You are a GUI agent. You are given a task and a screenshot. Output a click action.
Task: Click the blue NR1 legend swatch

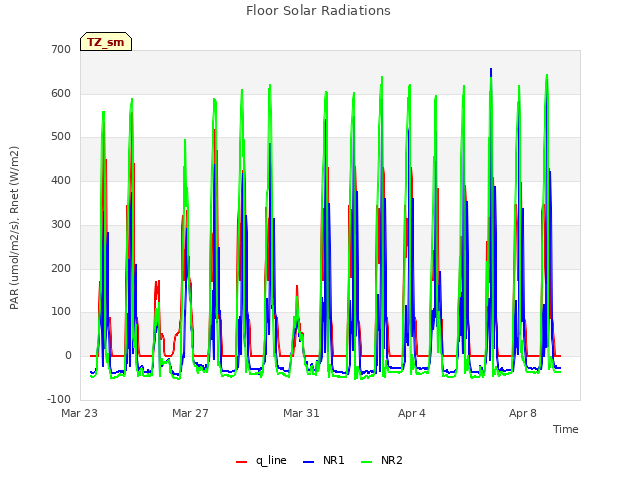(308, 462)
